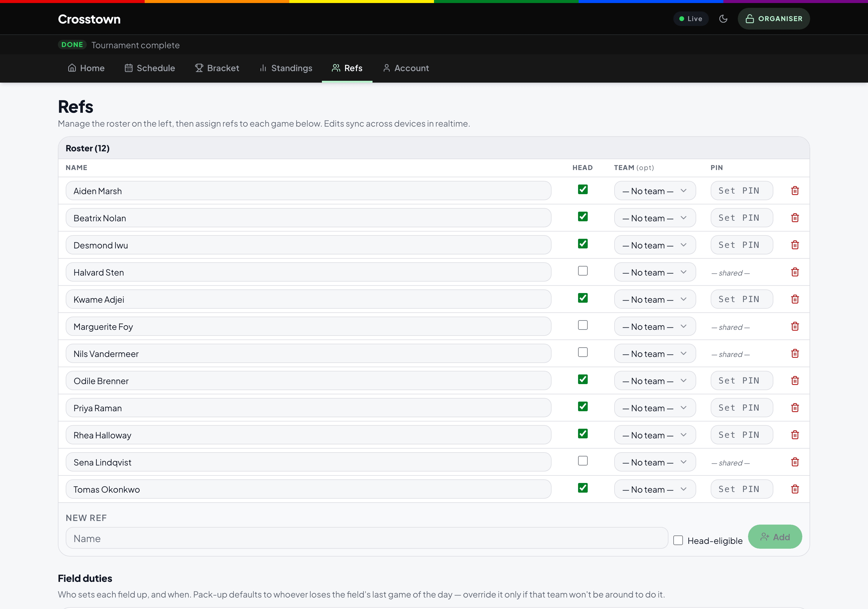Click the new ref Name input field
This screenshot has width=868, height=609.
pyautogui.click(x=367, y=538)
